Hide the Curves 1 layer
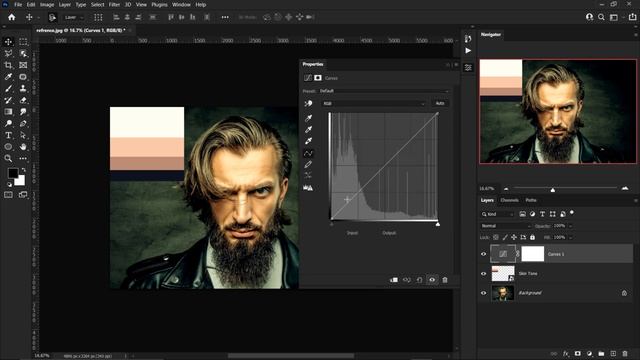The image size is (640, 360). click(484, 254)
